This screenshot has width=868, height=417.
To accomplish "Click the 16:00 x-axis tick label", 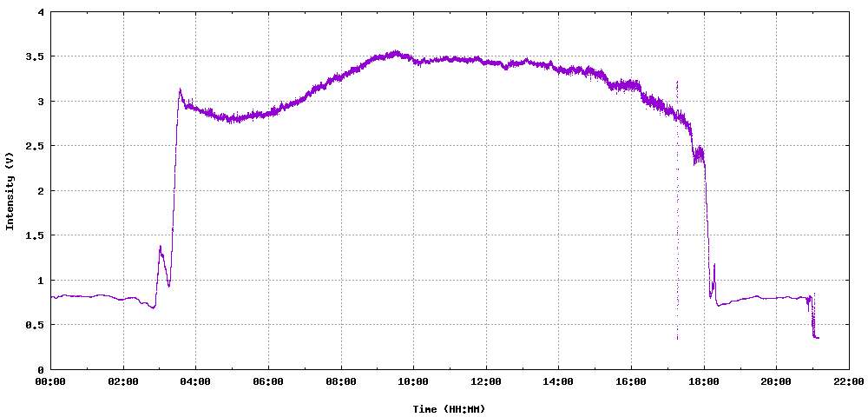I will pos(631,381).
